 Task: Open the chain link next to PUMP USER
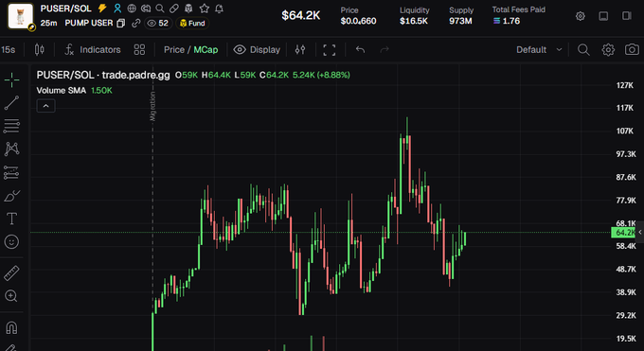[135, 23]
